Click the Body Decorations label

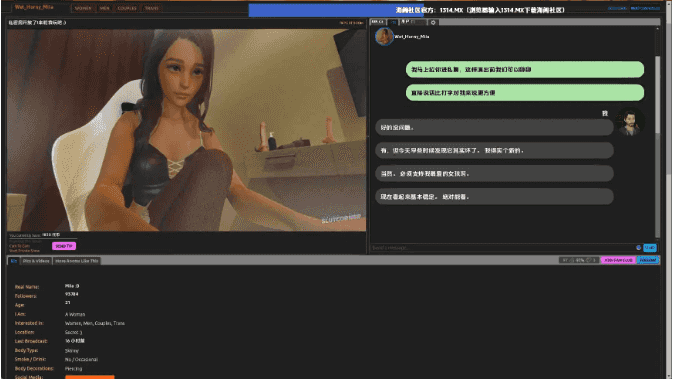pyautogui.click(x=34, y=368)
